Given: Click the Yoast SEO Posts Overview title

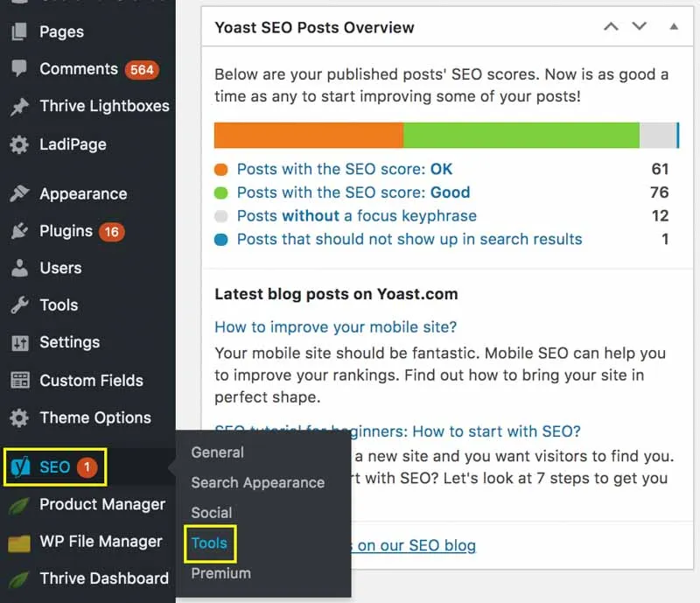Looking at the screenshot, I should 314,28.
